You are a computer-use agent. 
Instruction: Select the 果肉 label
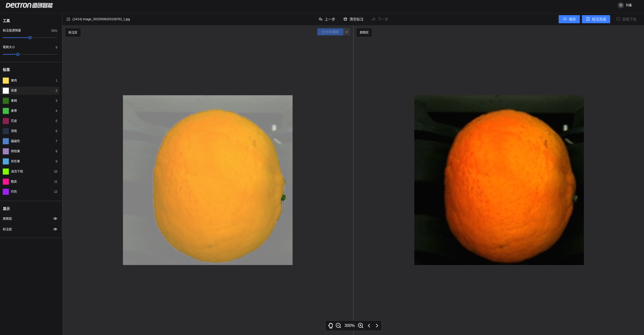(14, 80)
